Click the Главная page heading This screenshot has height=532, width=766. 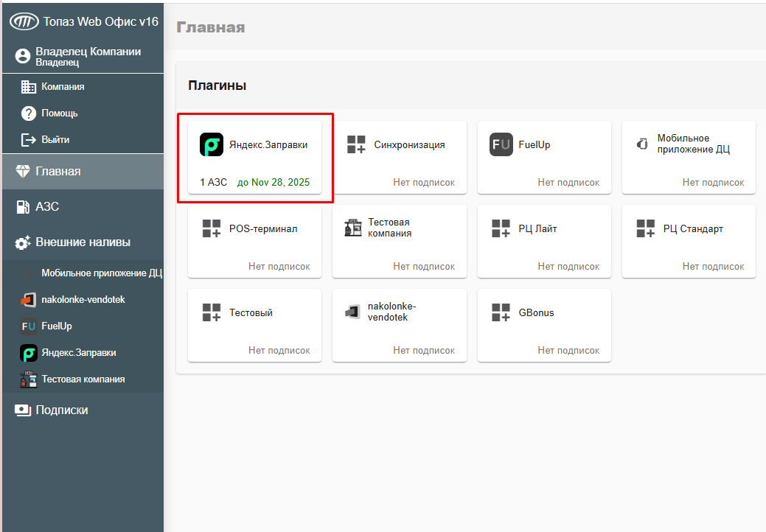coord(211,27)
